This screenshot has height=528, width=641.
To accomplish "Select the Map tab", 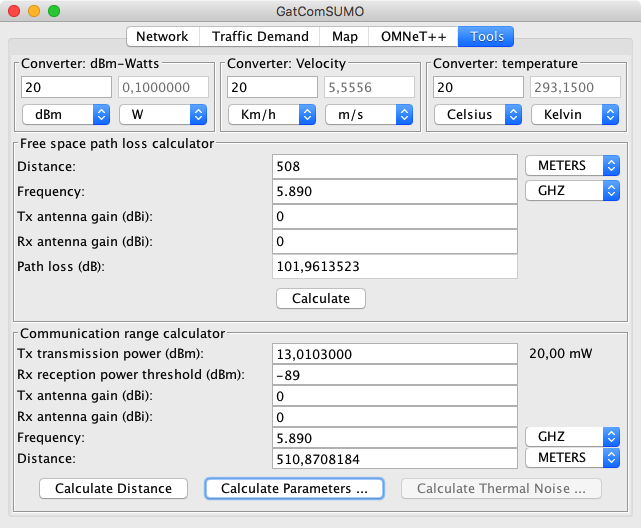I will (x=344, y=37).
